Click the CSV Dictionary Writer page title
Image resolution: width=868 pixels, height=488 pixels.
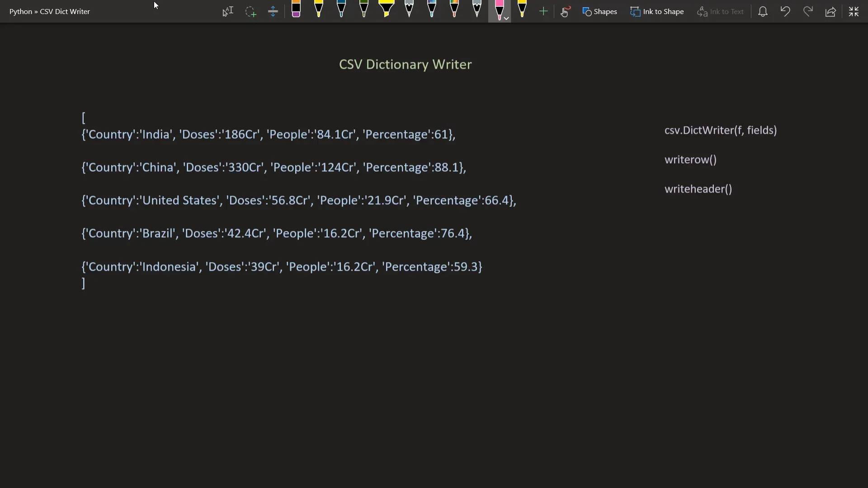pyautogui.click(x=405, y=64)
